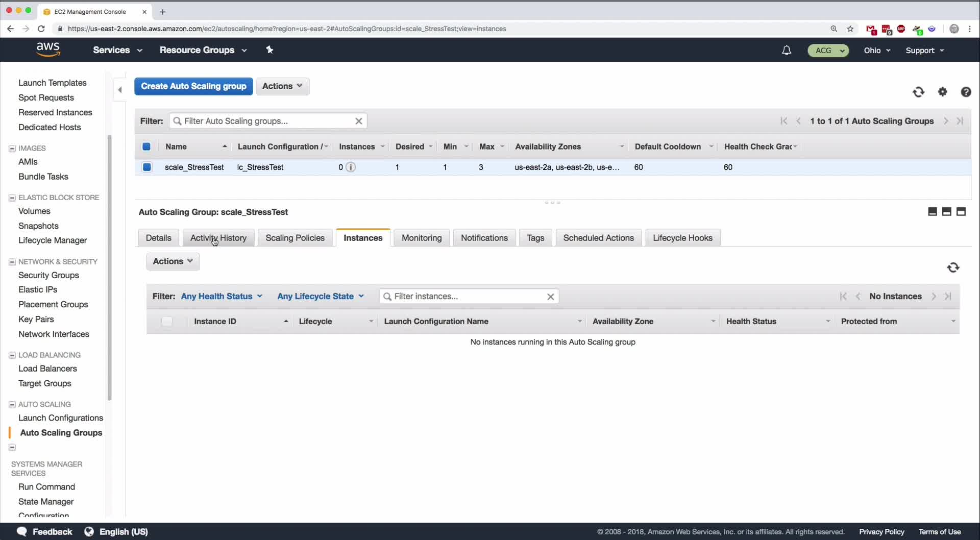980x540 pixels.
Task: Uncheck the scale_StressTest row checkbox
Action: (x=147, y=167)
